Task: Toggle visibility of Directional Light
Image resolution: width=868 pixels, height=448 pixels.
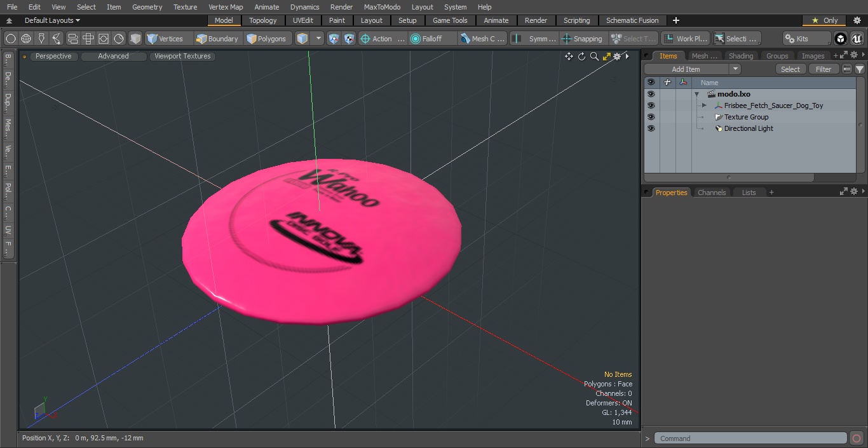Action: coord(651,128)
